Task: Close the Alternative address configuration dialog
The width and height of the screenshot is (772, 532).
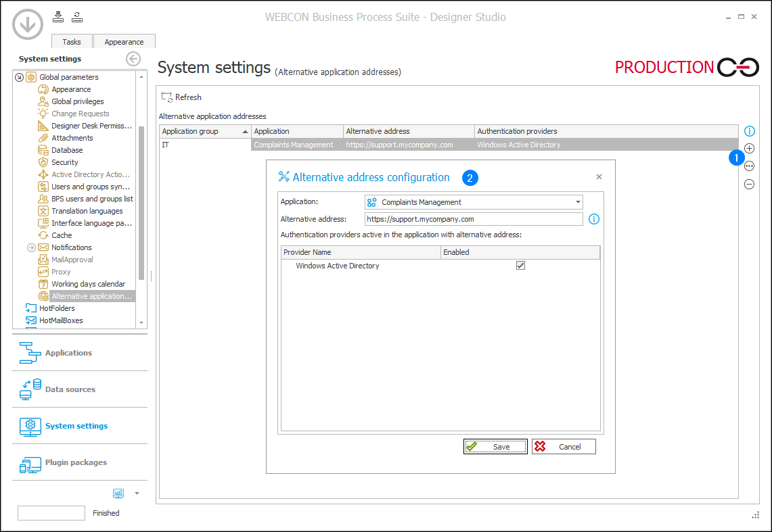Action: point(599,177)
